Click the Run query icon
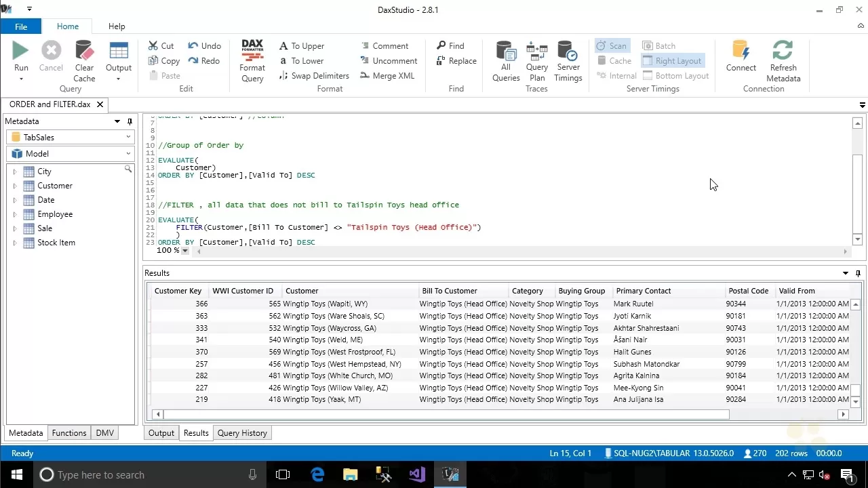The width and height of the screenshot is (868, 488). (20, 54)
